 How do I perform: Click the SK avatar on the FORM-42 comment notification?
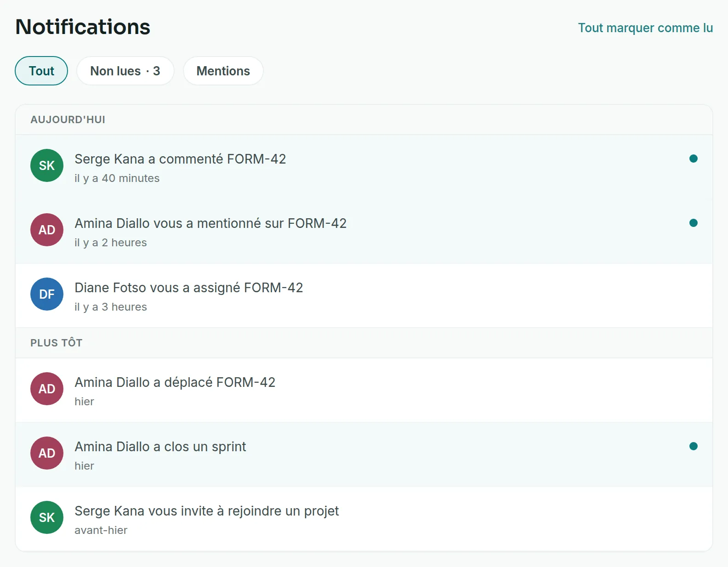click(47, 165)
